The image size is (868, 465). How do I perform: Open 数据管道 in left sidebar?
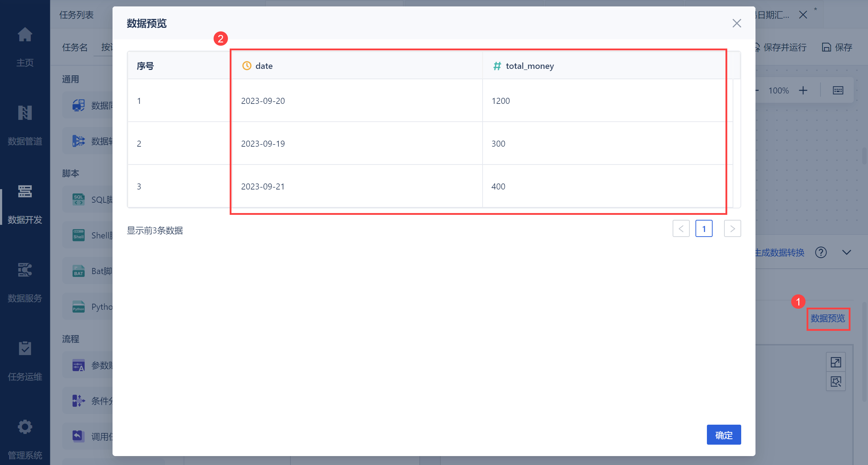point(25,113)
